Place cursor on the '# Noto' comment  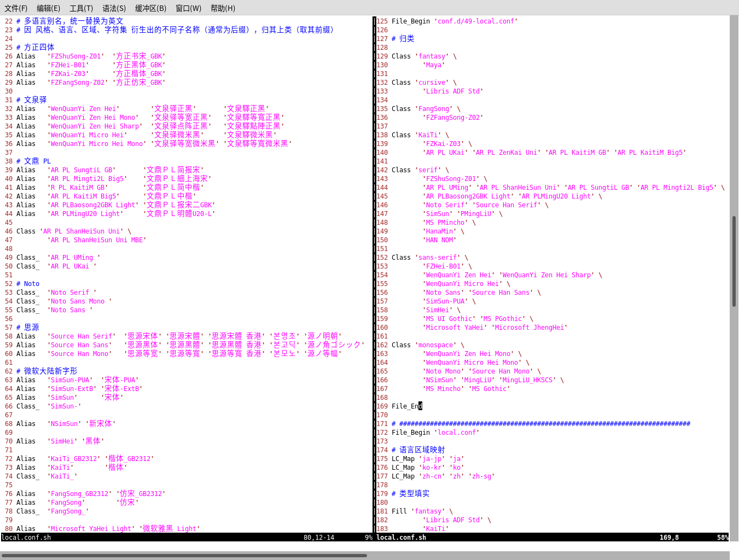[28, 284]
